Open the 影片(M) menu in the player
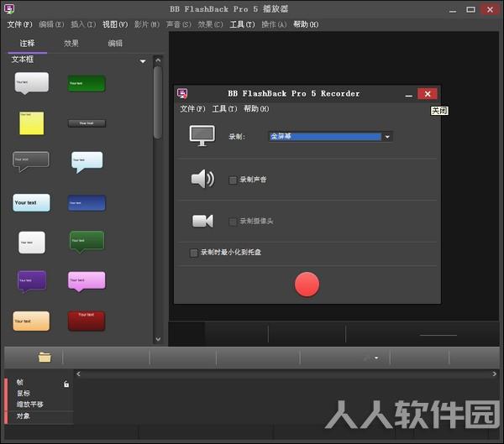The width and height of the screenshot is (504, 444). 146,24
